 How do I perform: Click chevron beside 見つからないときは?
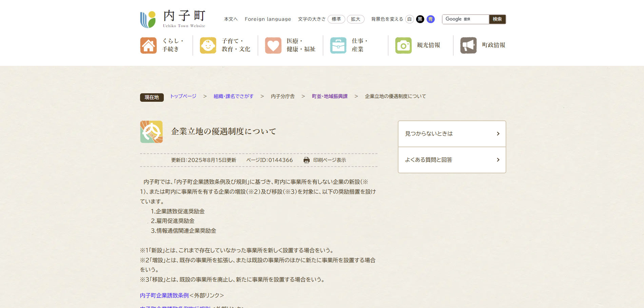pyautogui.click(x=498, y=134)
